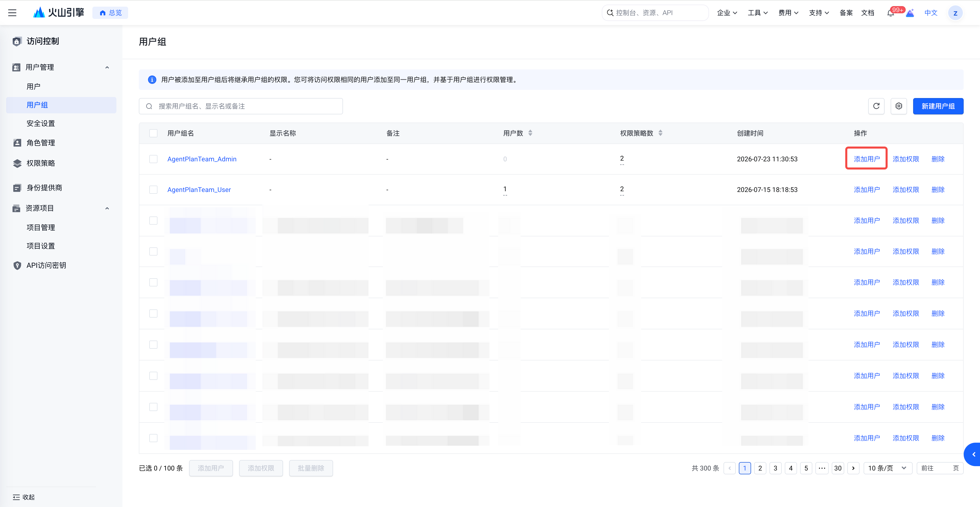The image size is (980, 507).
Task: Open the user avatar Z menu
Action: click(x=955, y=13)
